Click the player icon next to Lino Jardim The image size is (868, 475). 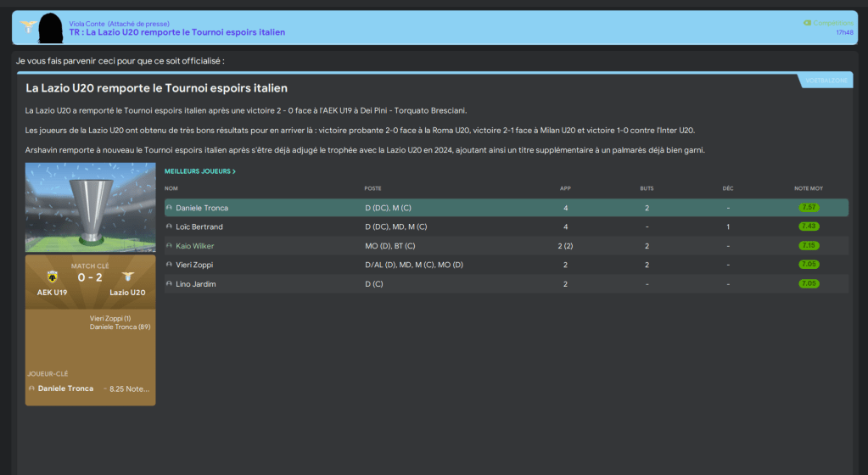coord(169,284)
